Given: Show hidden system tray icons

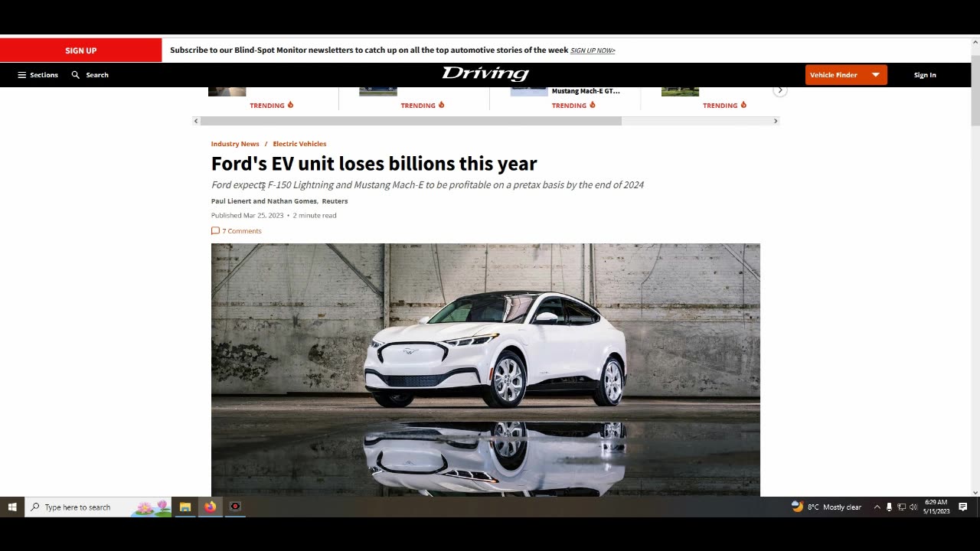Looking at the screenshot, I should point(877,507).
